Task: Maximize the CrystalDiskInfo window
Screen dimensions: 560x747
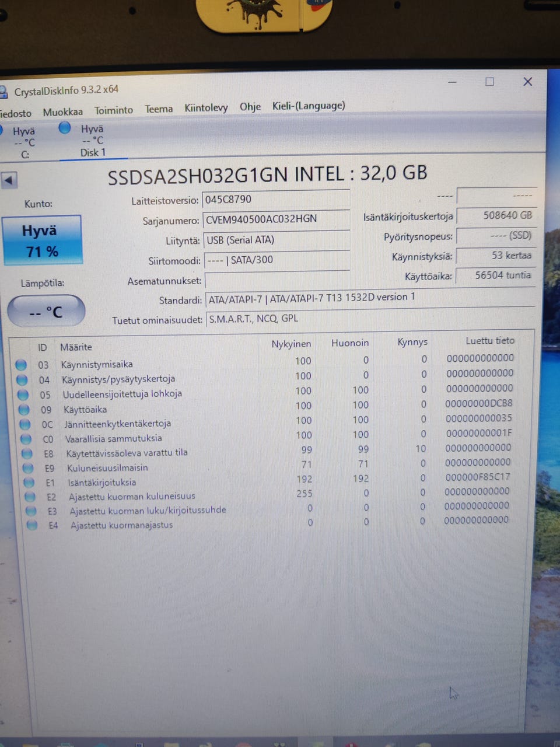Action: point(490,82)
